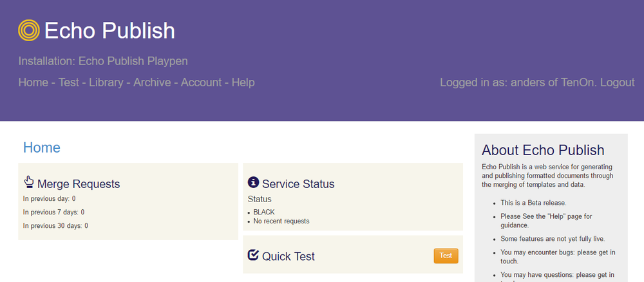Open the Library navigation link
Viewport: 644px width, 282px height.
coord(106,82)
